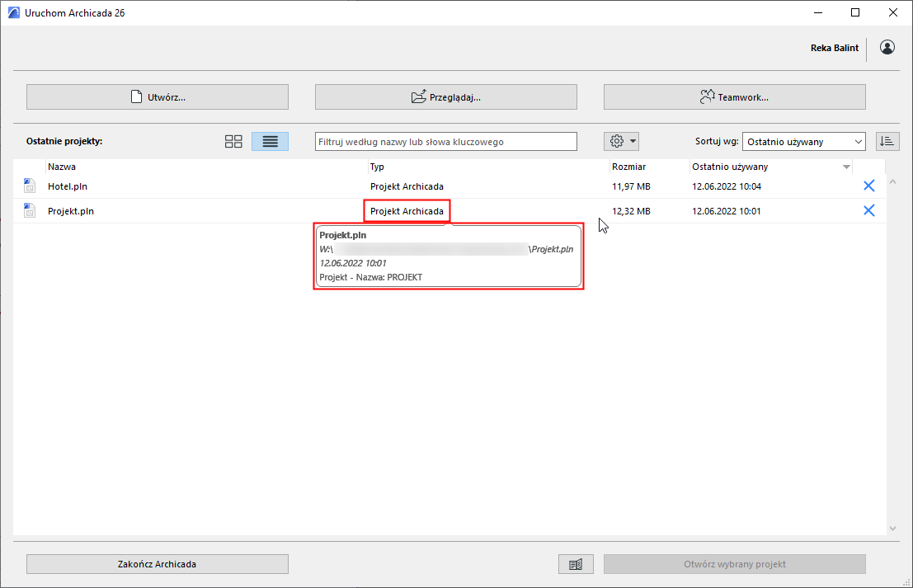This screenshot has height=588, width=913.
Task: Sort by 'Ostatnio używany' column header
Action: (x=730, y=167)
